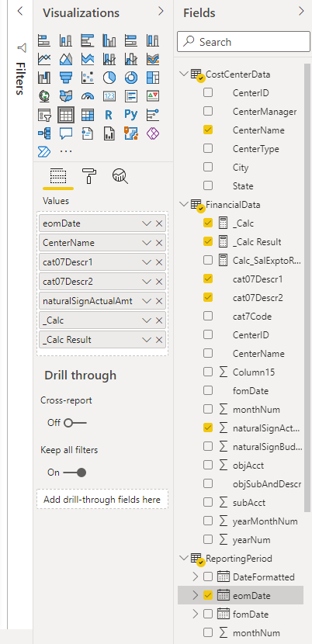Select the Funnel visual

66,78
